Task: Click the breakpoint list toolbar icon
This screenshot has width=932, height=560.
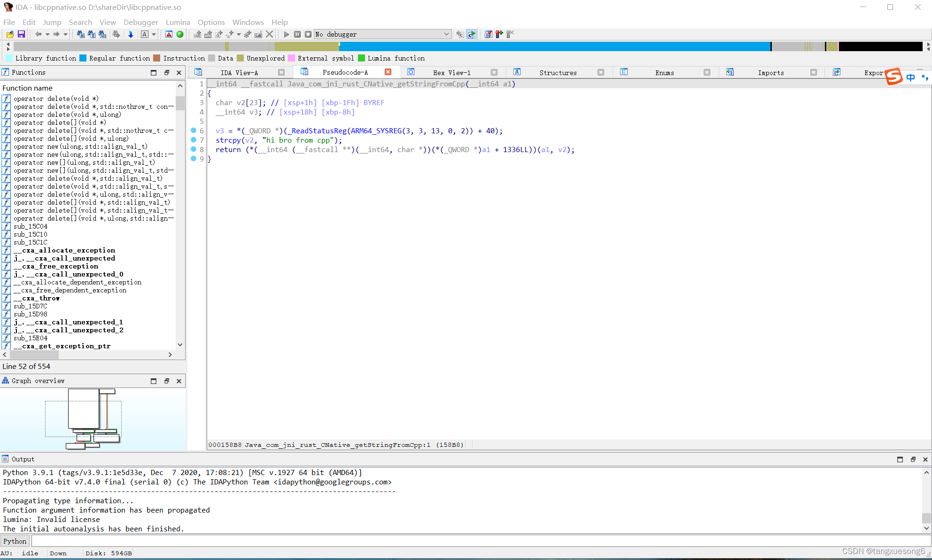Action: point(489,34)
